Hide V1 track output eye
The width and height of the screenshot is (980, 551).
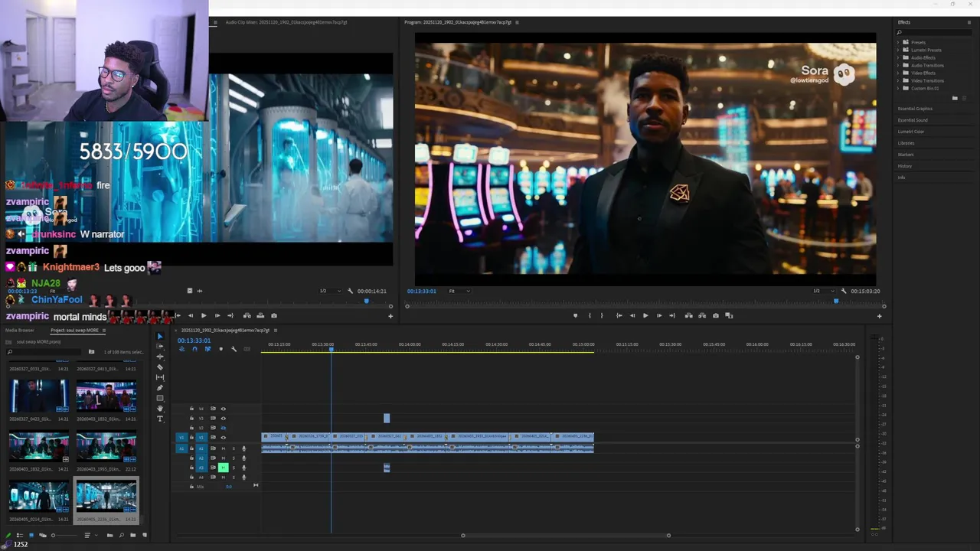pos(224,438)
